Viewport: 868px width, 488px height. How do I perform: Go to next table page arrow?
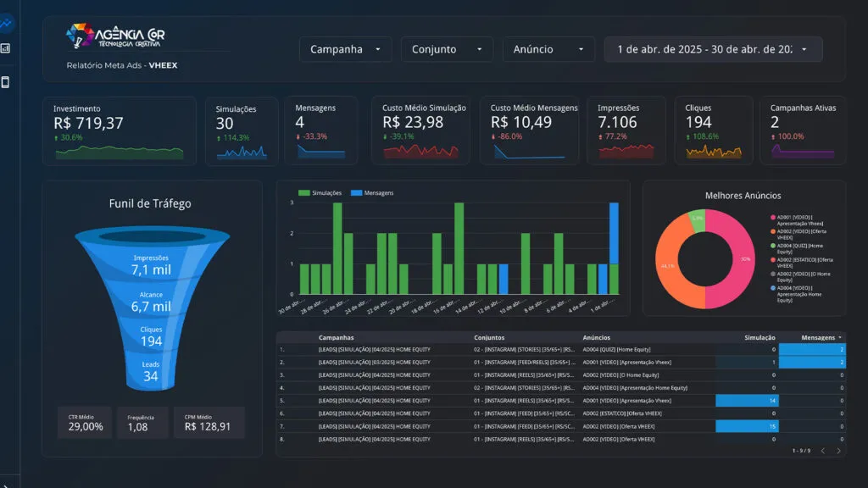point(838,451)
